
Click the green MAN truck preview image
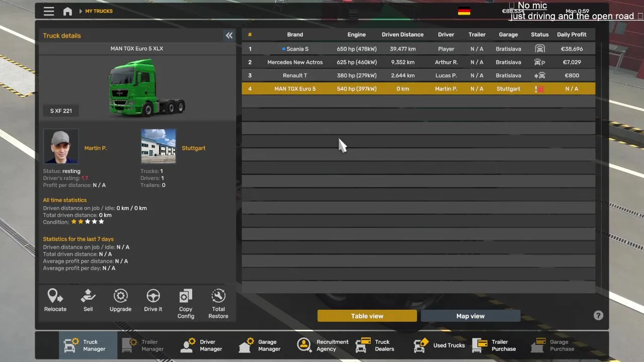tap(146, 87)
